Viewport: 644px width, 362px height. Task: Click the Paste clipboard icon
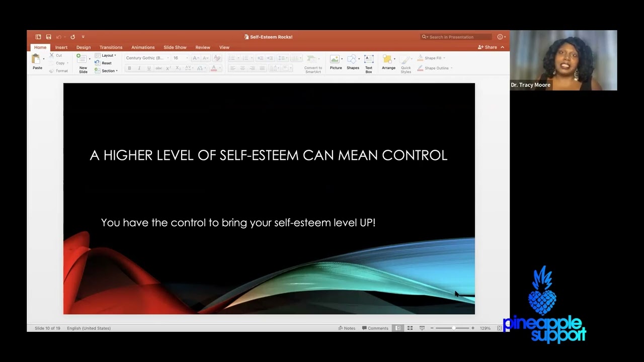coord(36,59)
